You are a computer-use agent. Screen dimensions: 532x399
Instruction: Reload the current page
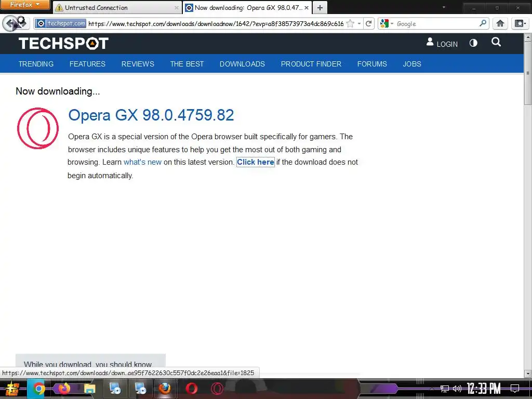pyautogui.click(x=368, y=24)
